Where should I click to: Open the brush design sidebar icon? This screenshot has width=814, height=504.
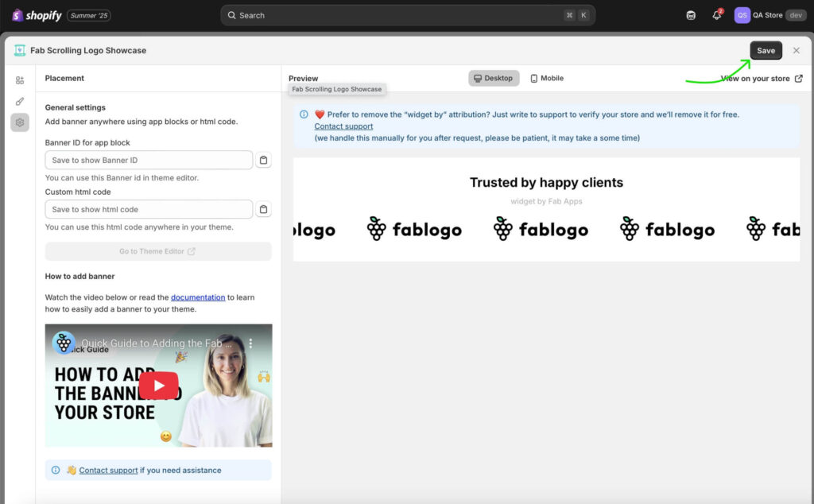tap(20, 101)
